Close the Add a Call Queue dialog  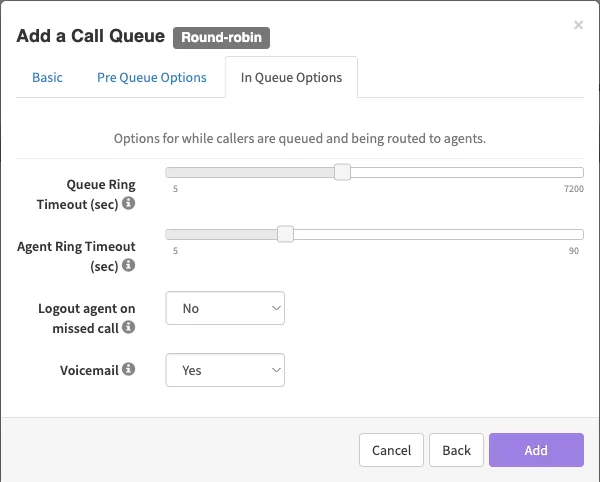tap(579, 25)
